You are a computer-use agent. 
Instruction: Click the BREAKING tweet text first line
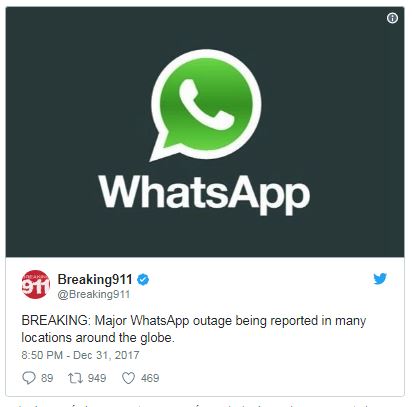pos(194,321)
